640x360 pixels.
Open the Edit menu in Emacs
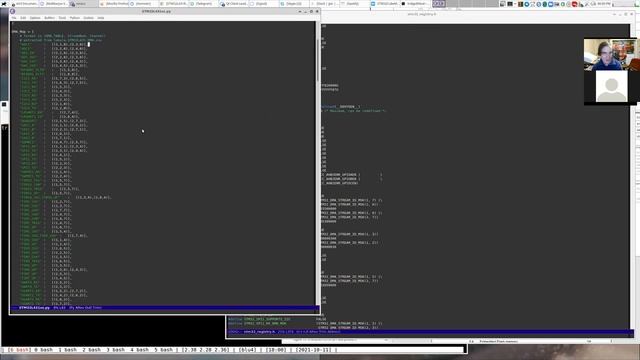coord(23,18)
